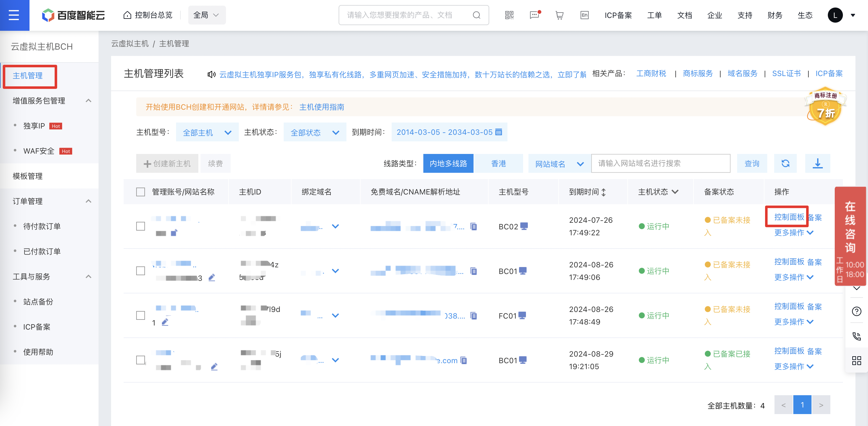Switch language with the En icon
This screenshot has width=868, height=426.
point(584,15)
